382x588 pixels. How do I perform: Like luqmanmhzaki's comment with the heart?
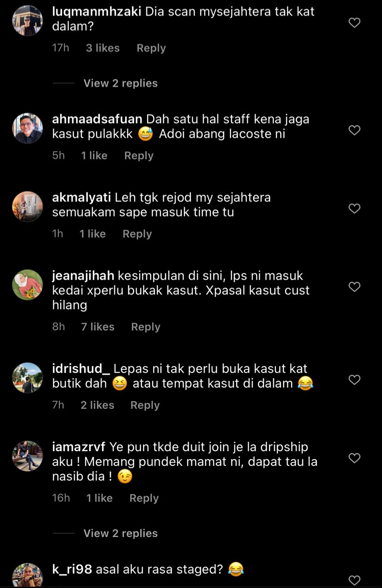354,23
